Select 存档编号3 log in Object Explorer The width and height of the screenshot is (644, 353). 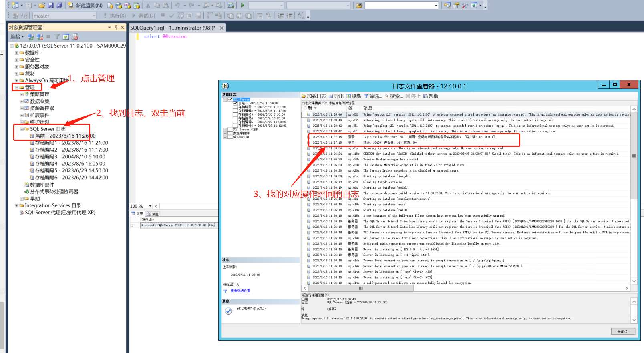tap(70, 157)
